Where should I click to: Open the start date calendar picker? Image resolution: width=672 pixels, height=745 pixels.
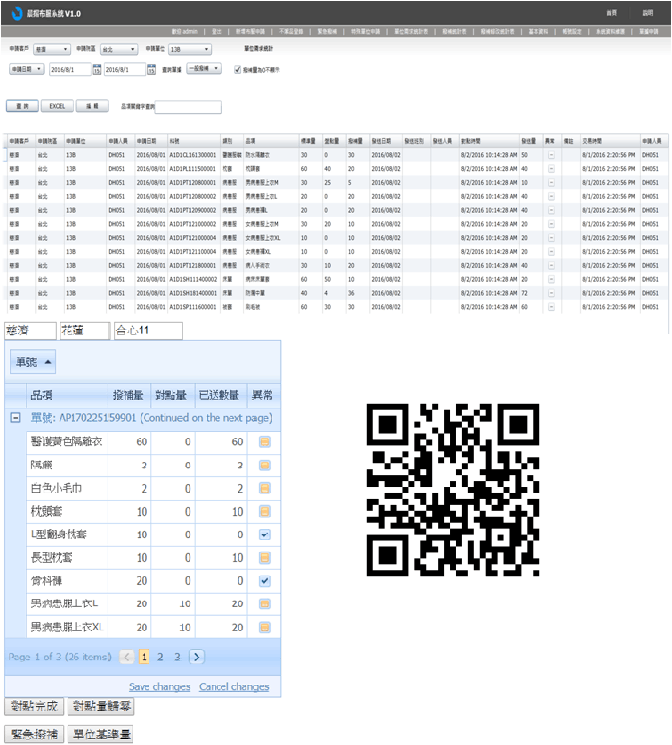coord(96,70)
